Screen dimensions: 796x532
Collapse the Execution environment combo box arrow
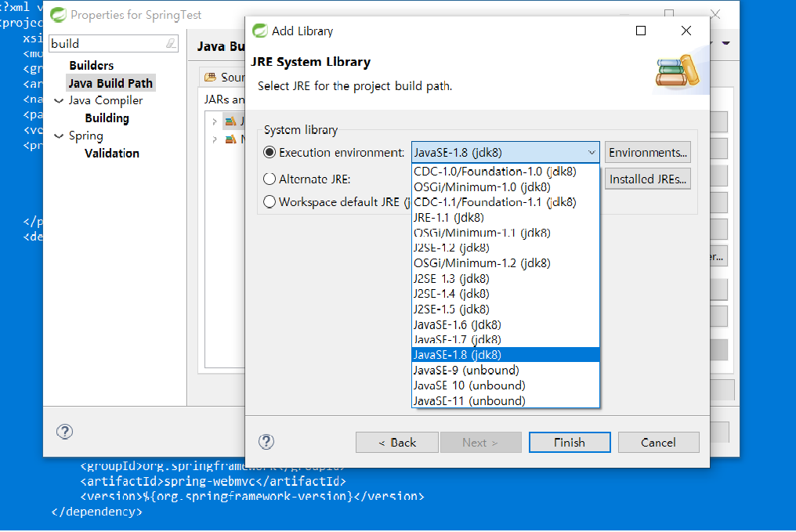(592, 152)
